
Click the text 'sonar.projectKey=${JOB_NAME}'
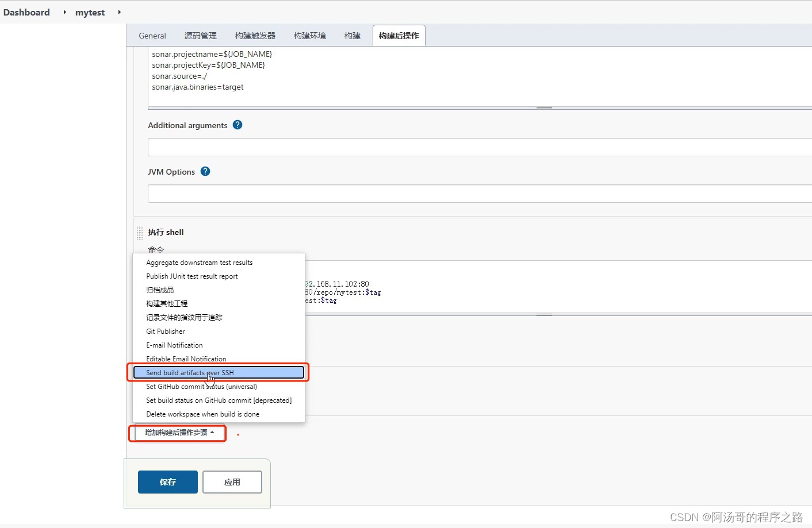click(209, 65)
